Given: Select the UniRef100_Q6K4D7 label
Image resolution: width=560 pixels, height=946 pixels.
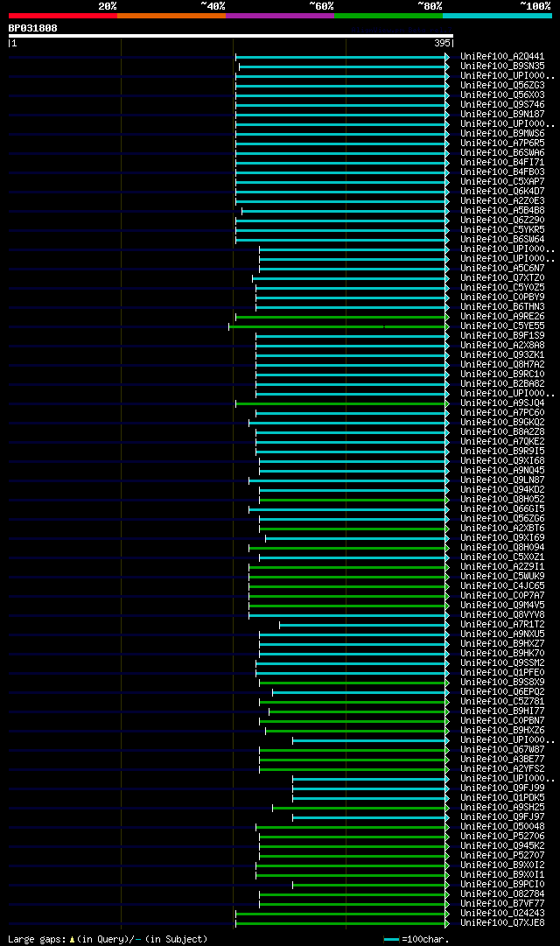Looking at the screenshot, I should (502, 192).
